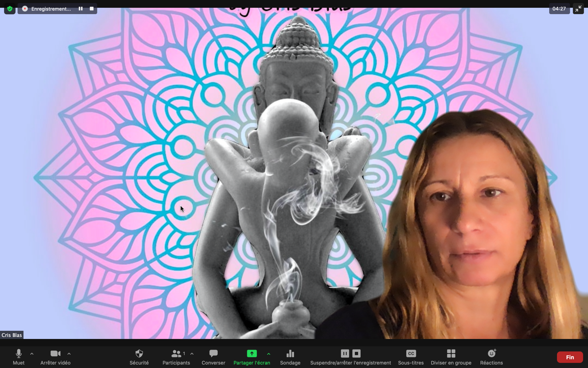The width and height of the screenshot is (588, 368).
Task: Open Sous-titres closed captions
Action: pos(411,354)
